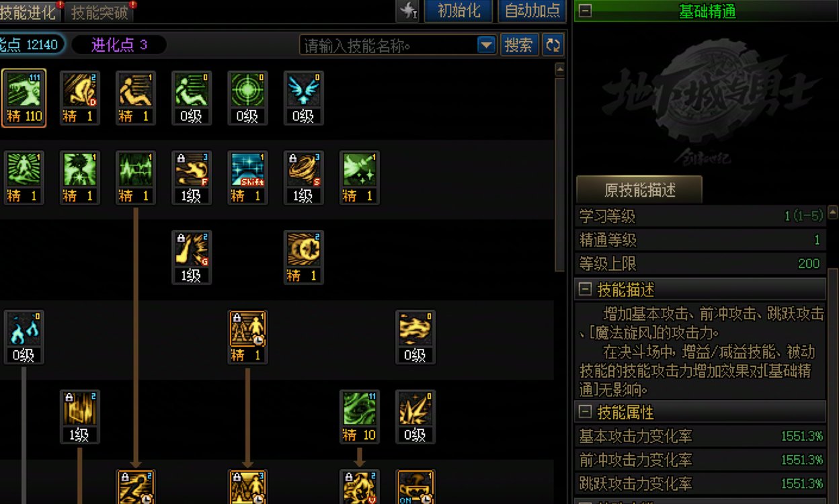Click the refresh icon beside 搜索
This screenshot has width=839, height=504.
click(553, 45)
